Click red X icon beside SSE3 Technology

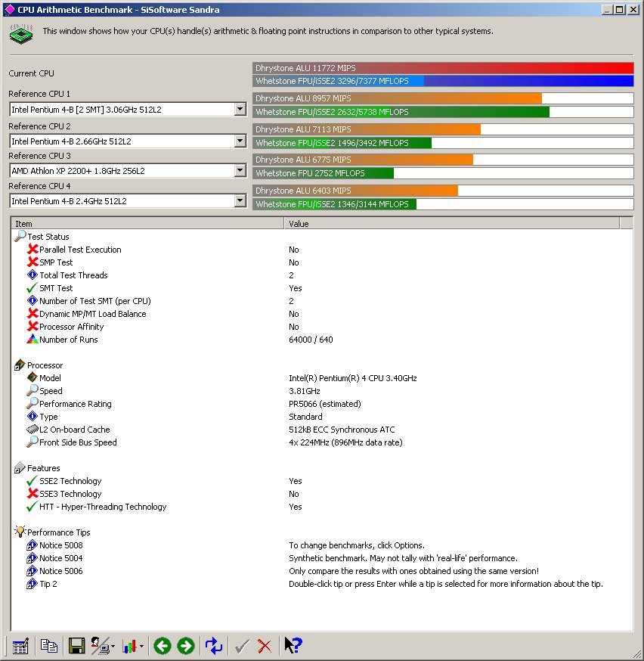(x=33, y=494)
